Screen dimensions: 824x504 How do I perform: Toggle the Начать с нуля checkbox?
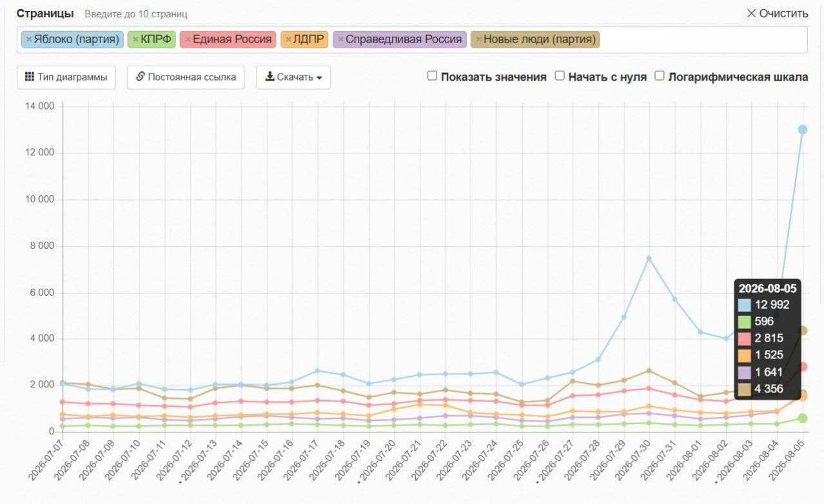click(x=560, y=76)
